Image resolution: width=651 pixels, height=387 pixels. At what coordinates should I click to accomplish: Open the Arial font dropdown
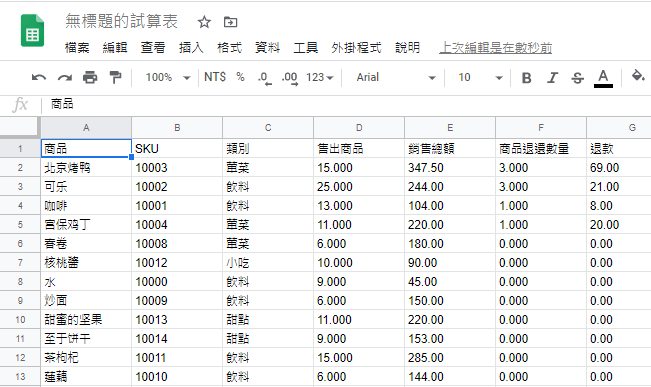click(x=396, y=77)
